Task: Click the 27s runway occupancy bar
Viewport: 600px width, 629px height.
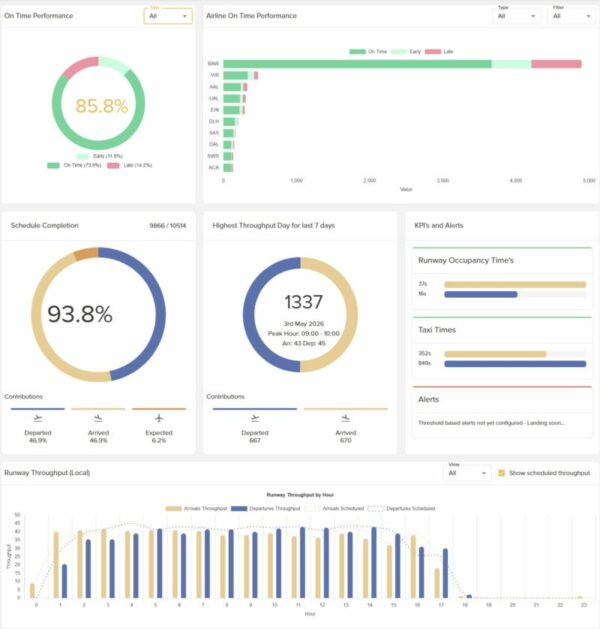Action: pos(515,284)
